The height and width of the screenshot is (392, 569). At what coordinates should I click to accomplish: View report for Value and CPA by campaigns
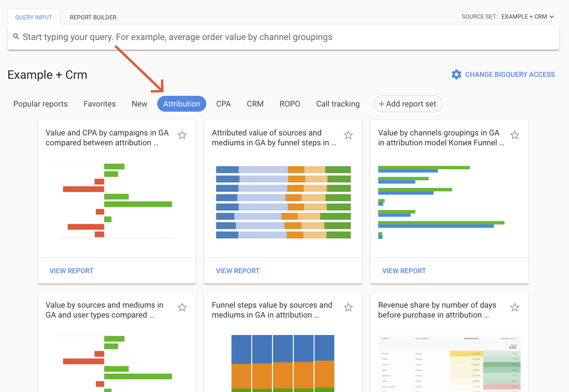point(71,271)
